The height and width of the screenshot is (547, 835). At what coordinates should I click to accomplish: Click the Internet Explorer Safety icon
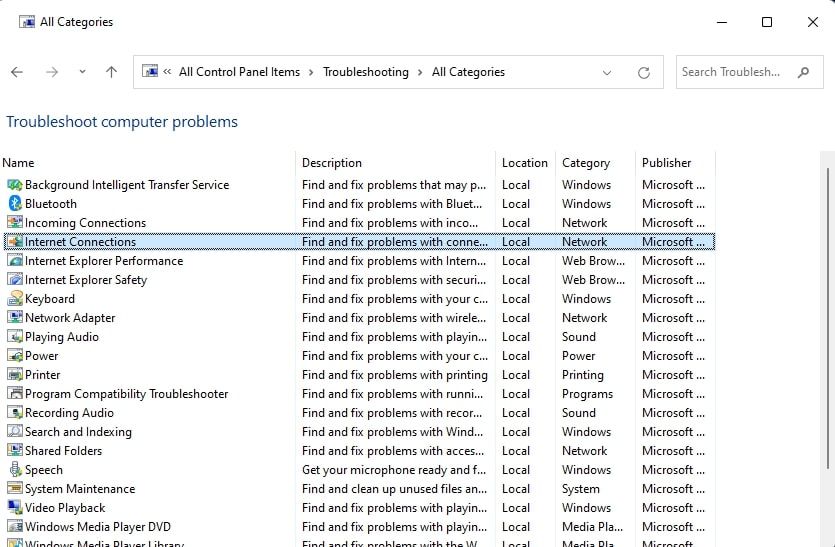tap(14, 280)
